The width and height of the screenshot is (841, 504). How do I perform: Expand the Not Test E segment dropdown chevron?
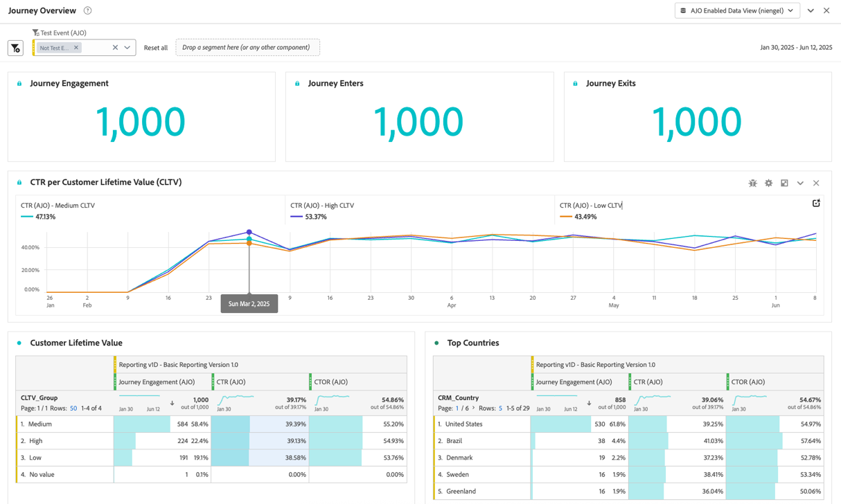tap(127, 48)
